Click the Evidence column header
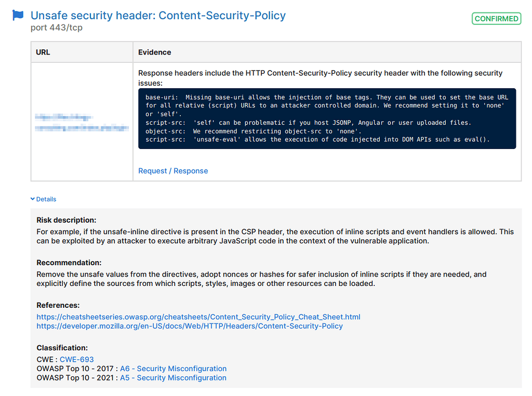The height and width of the screenshot is (396, 532). [x=154, y=52]
